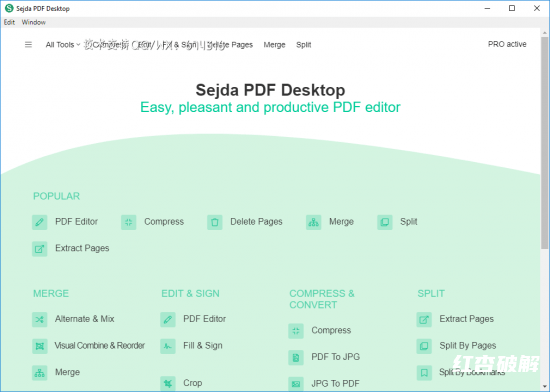Open JPG To PDF tool
This screenshot has height=392, width=550.
tap(336, 384)
